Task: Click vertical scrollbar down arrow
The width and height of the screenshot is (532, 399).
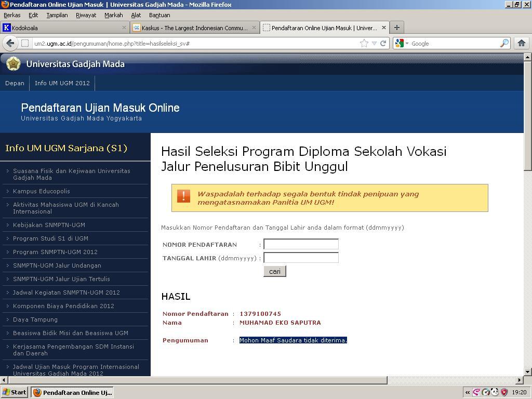Action: 528,372
